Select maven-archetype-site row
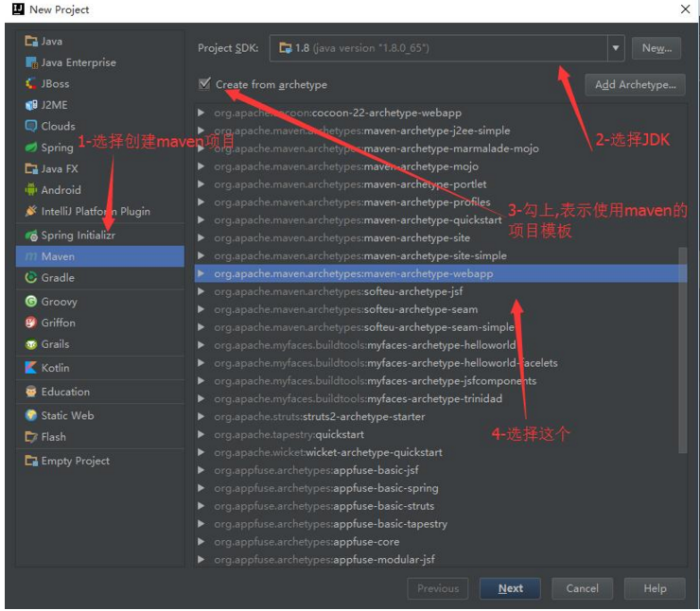The height and width of the screenshot is (611, 700). pos(441,238)
